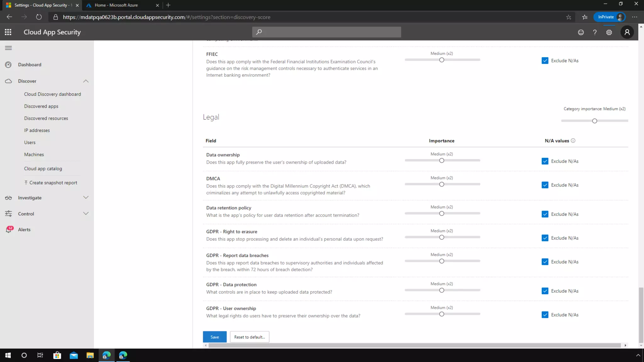Image resolution: width=644 pixels, height=362 pixels.
Task: Toggle Exclude N/As for GDPR User ownership
Action: (x=545, y=315)
